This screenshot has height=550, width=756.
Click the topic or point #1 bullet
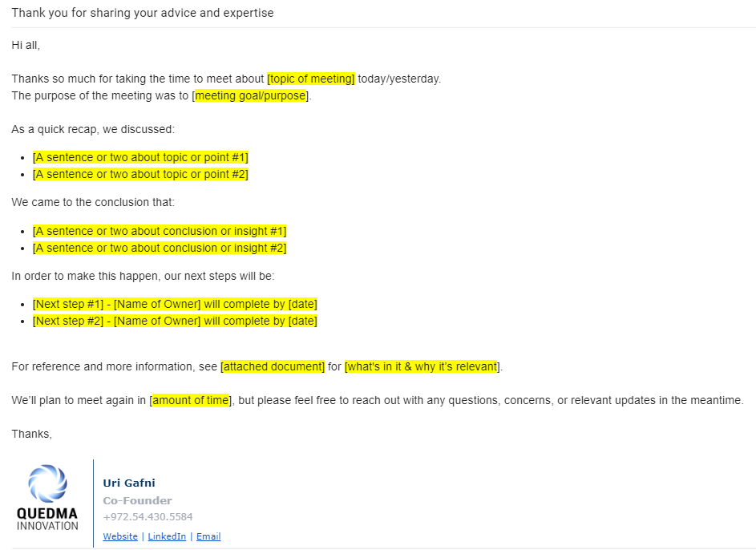click(140, 158)
